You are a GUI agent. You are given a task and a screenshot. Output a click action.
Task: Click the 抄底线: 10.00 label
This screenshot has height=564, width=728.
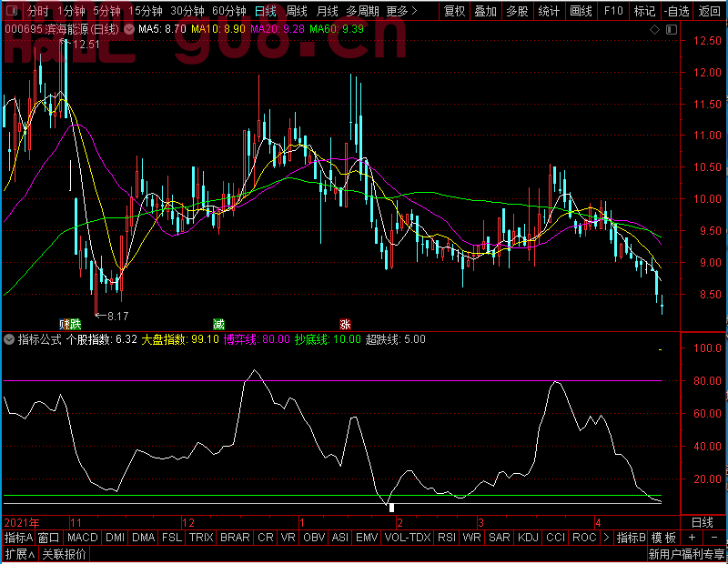(x=328, y=339)
